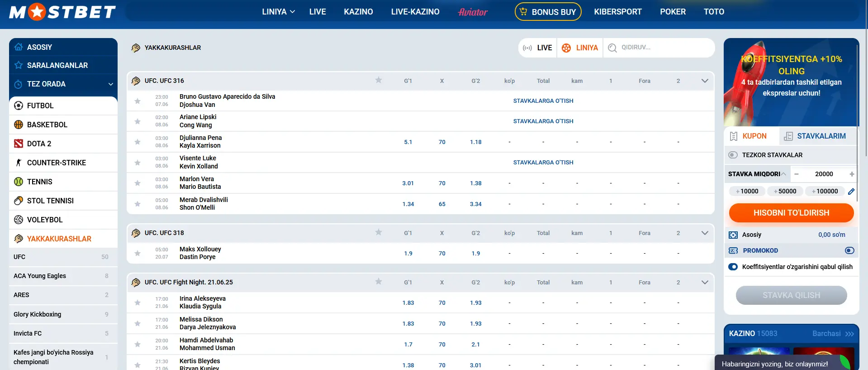
Task: Switch to the LIVE filter tab
Action: coord(538,48)
